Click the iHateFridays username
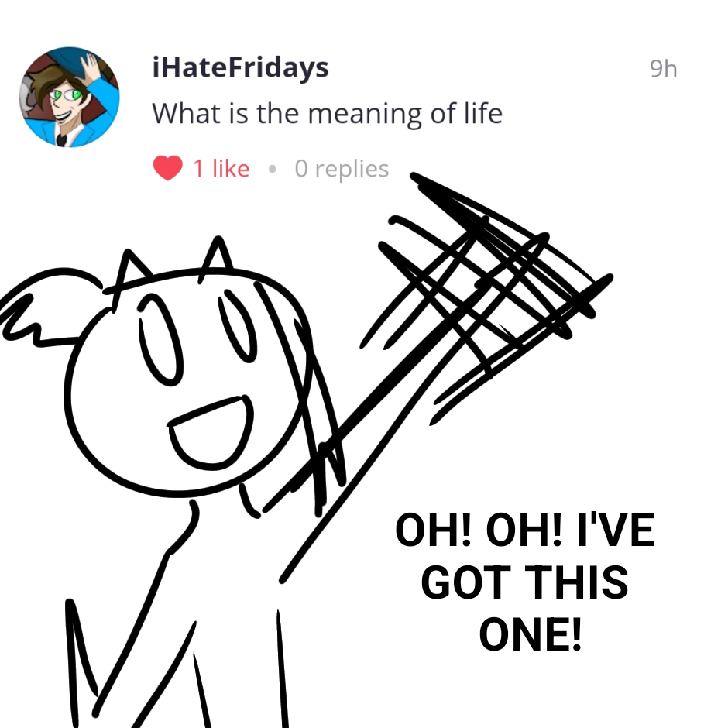 [x=240, y=68]
